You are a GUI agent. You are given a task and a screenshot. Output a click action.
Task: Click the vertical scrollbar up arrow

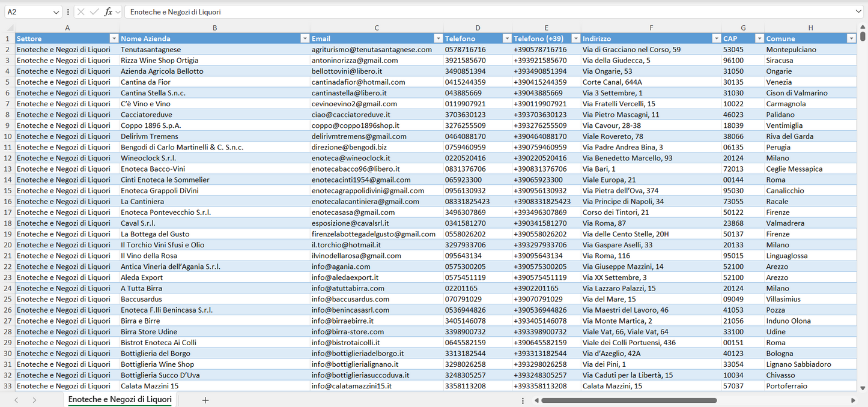tap(863, 26)
